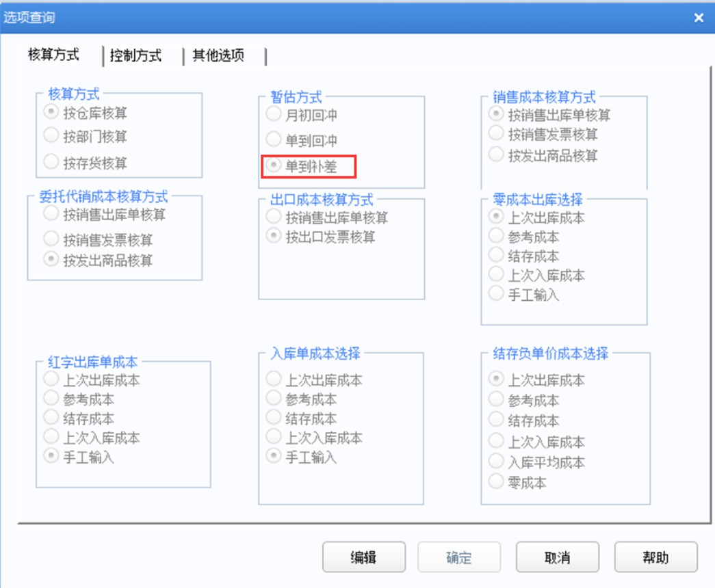Select 手工输入 under 红字出库单成本
Image resolution: width=715 pixels, height=588 pixels.
pos(51,457)
